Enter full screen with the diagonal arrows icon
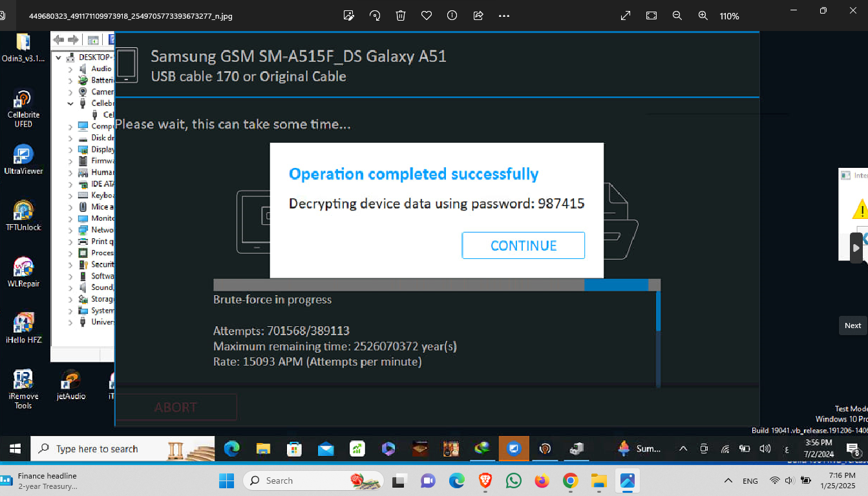Image resolution: width=868 pixels, height=496 pixels. pyautogui.click(x=626, y=15)
